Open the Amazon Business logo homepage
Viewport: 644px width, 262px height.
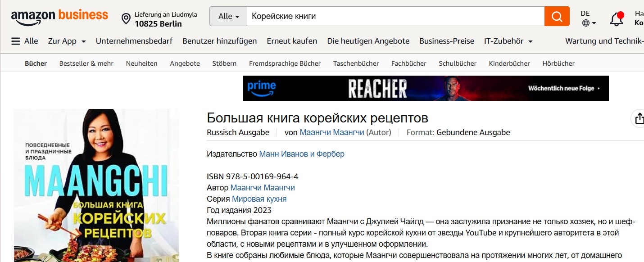59,17
